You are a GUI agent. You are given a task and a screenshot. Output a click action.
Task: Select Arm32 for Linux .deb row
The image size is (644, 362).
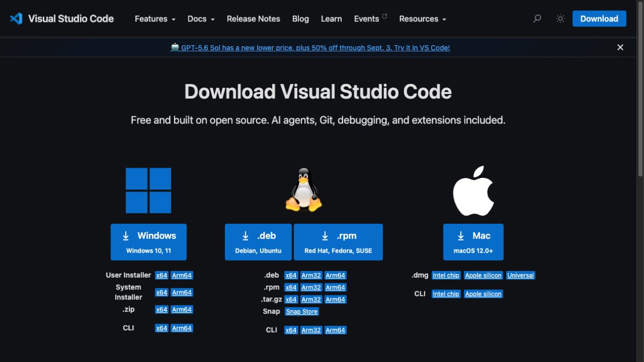click(311, 276)
